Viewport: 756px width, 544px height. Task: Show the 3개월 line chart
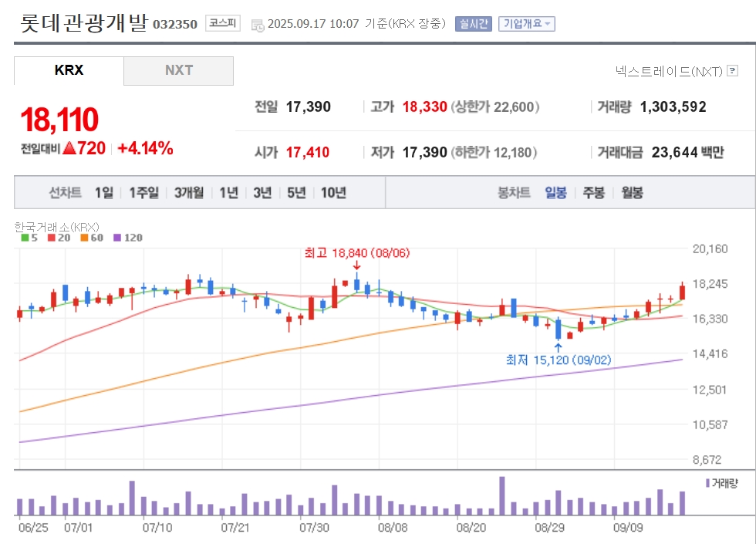tap(188, 193)
